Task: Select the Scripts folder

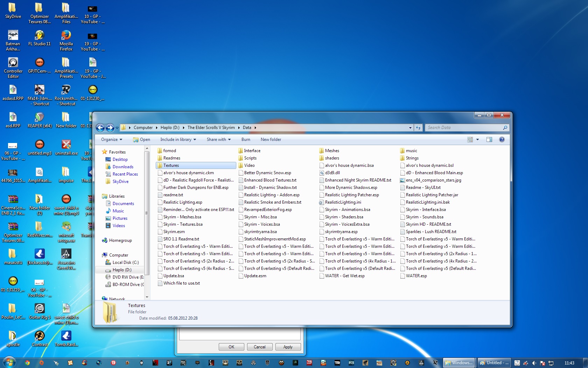Action: pyautogui.click(x=250, y=158)
